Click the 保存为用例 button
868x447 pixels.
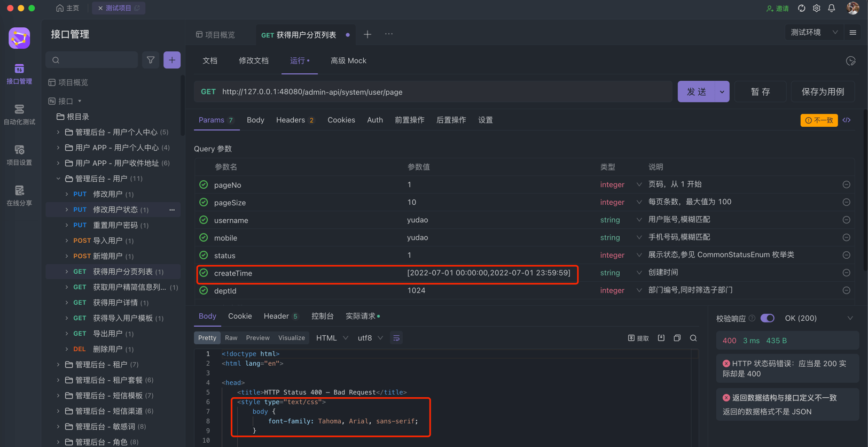pos(823,92)
